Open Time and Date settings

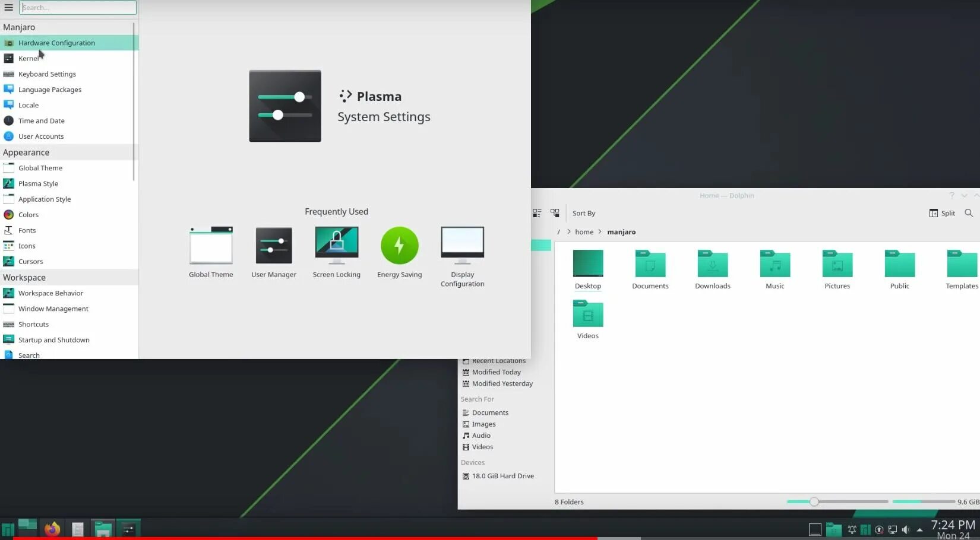[x=42, y=120]
